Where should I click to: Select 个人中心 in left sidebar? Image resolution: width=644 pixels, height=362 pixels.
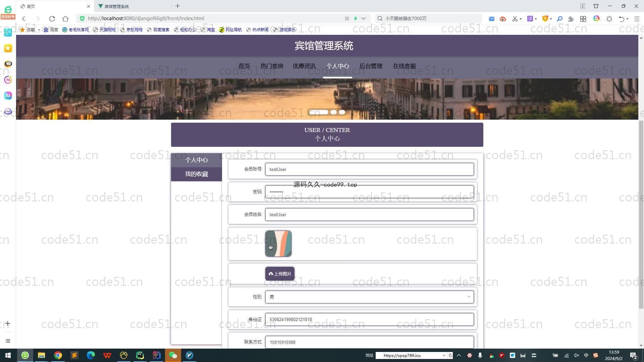pyautogui.click(x=197, y=160)
